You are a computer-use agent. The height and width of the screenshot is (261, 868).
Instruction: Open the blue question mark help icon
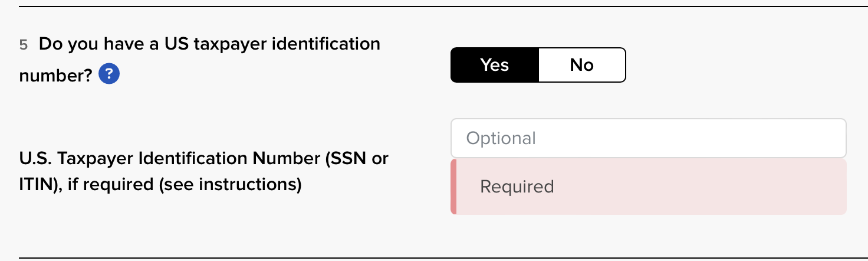coord(109,74)
